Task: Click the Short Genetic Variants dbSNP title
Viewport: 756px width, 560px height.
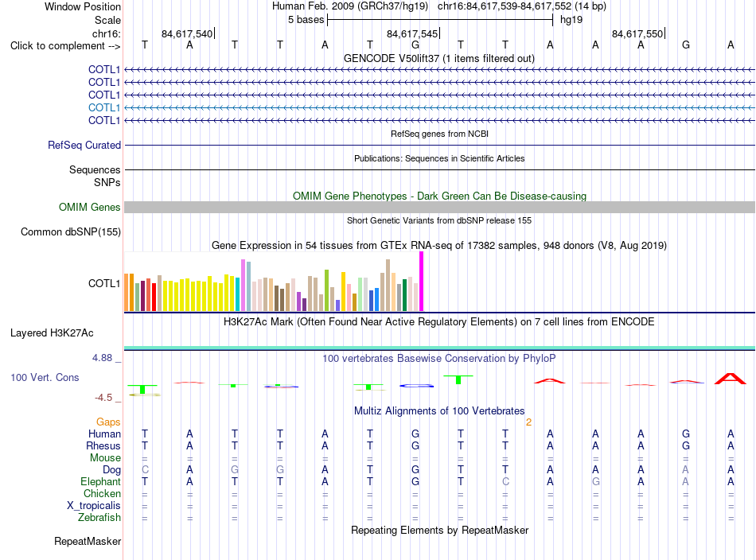Action: pyautogui.click(x=439, y=220)
